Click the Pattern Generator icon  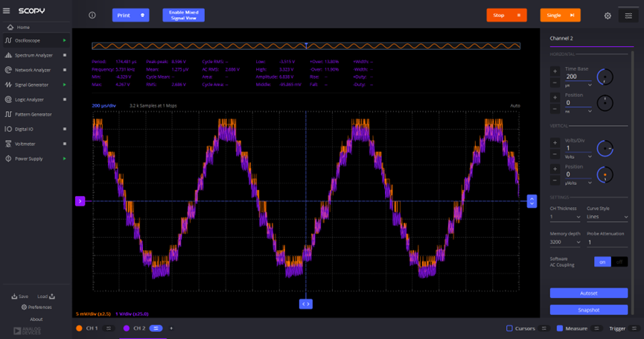[8, 114]
